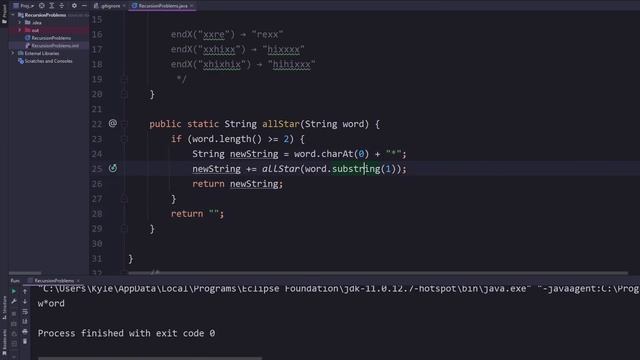This screenshot has width=640, height=360.
Task: Fold the if block at line 23
Action: tap(124, 139)
